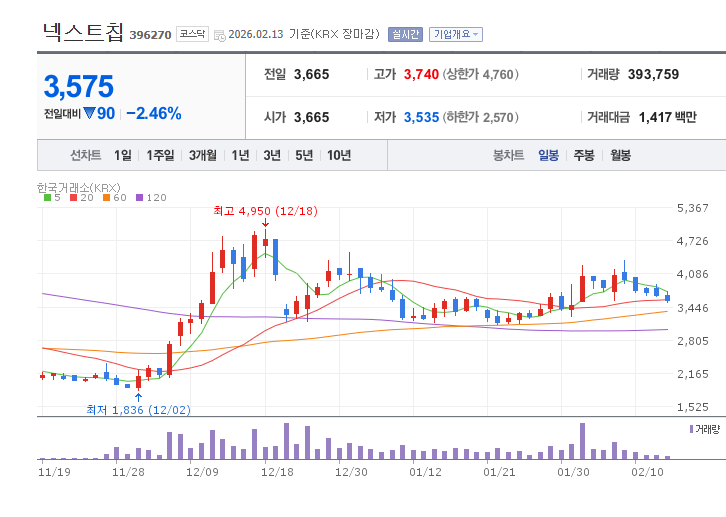
Task: Click the 최고 4,950 (12/18) label
Action: coord(265,211)
